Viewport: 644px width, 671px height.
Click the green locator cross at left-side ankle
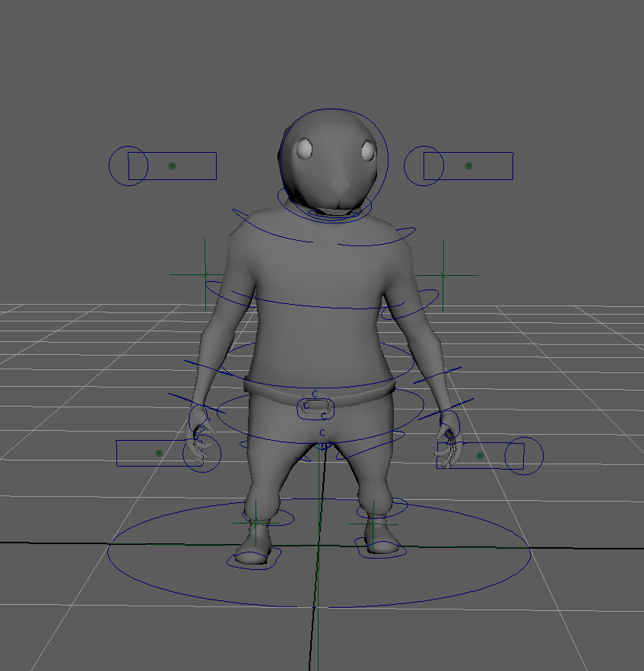coord(255,523)
